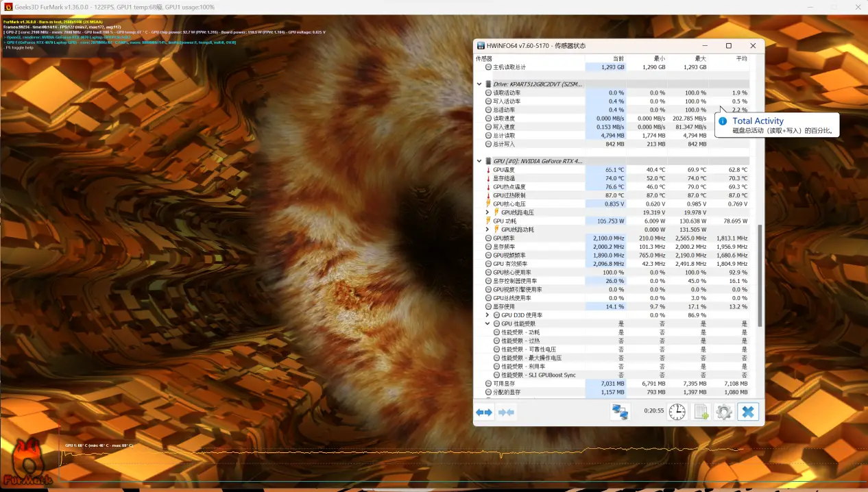Image resolution: width=868 pixels, height=492 pixels.
Task: Click the circle icon beside 读取活动率
Action: point(488,93)
